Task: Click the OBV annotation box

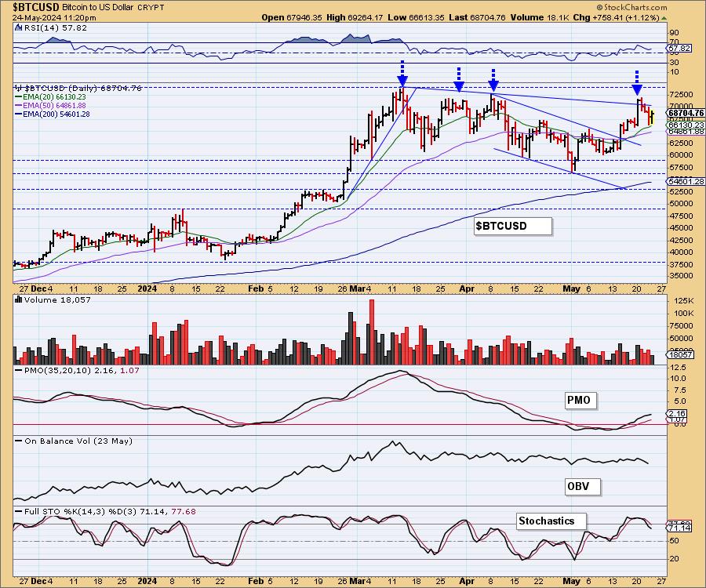Action: click(582, 486)
